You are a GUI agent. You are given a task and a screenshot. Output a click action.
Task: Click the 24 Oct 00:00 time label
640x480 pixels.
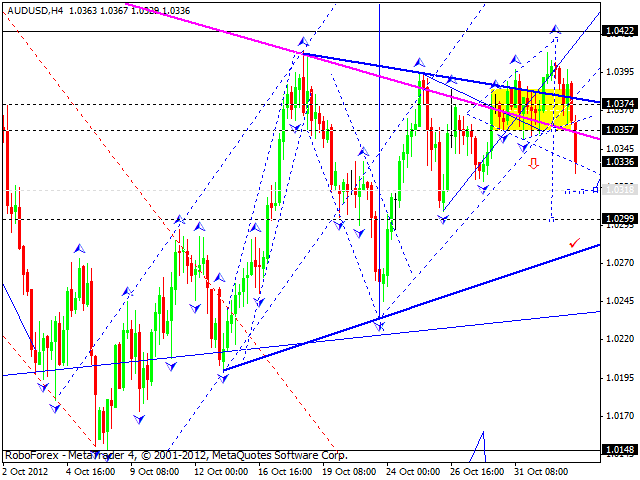point(413,471)
